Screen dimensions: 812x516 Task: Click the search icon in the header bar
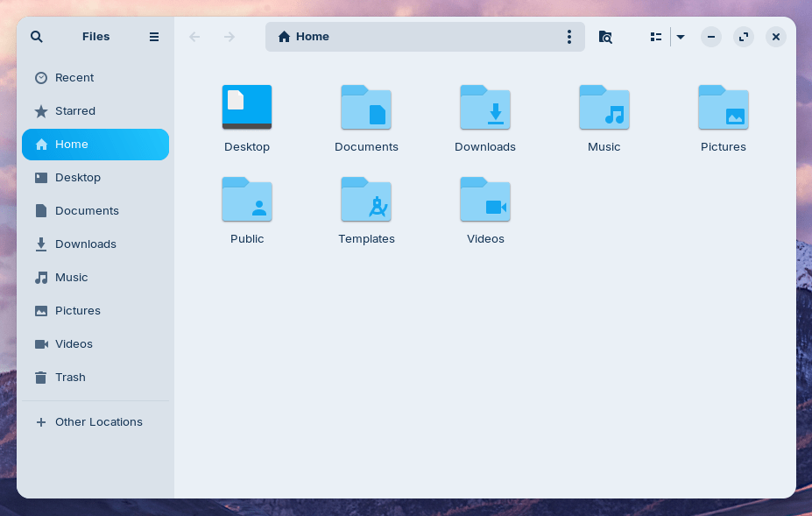(x=36, y=37)
